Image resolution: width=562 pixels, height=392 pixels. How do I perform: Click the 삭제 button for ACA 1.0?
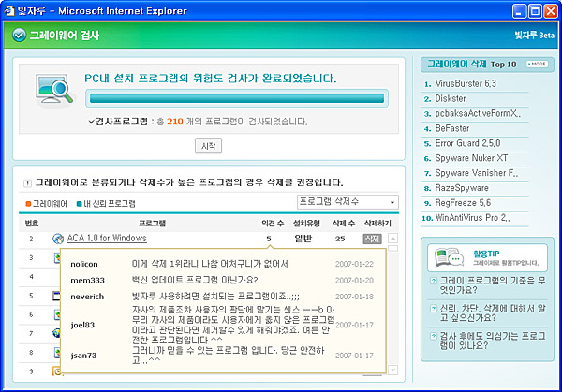(372, 239)
